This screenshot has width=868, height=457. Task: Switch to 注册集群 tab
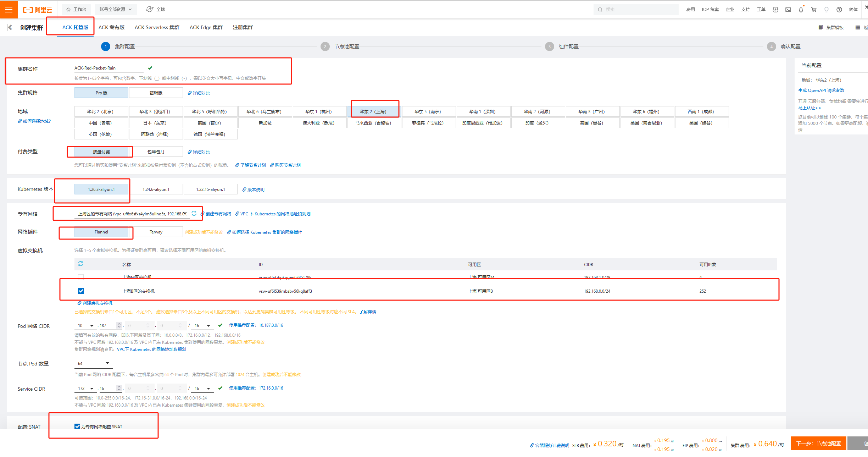[x=243, y=27]
